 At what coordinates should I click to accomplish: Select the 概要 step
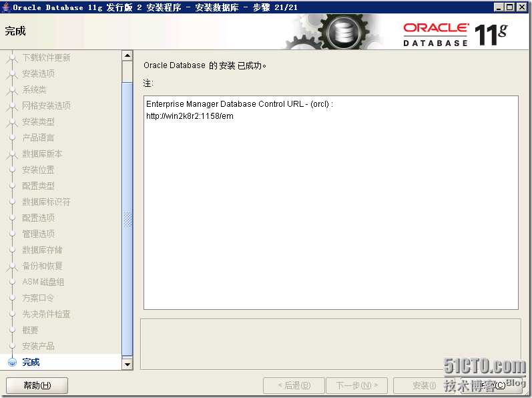(30, 330)
